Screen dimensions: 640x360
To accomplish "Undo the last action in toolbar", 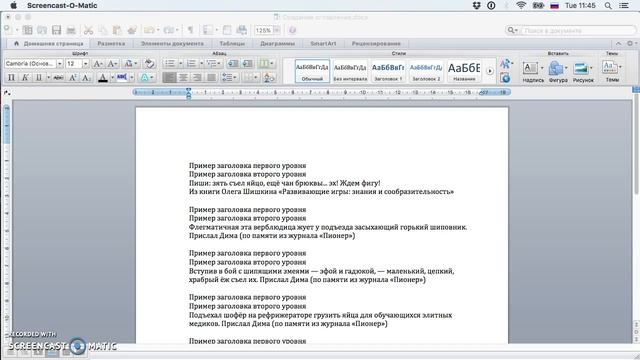I will pyautogui.click(x=149, y=30).
